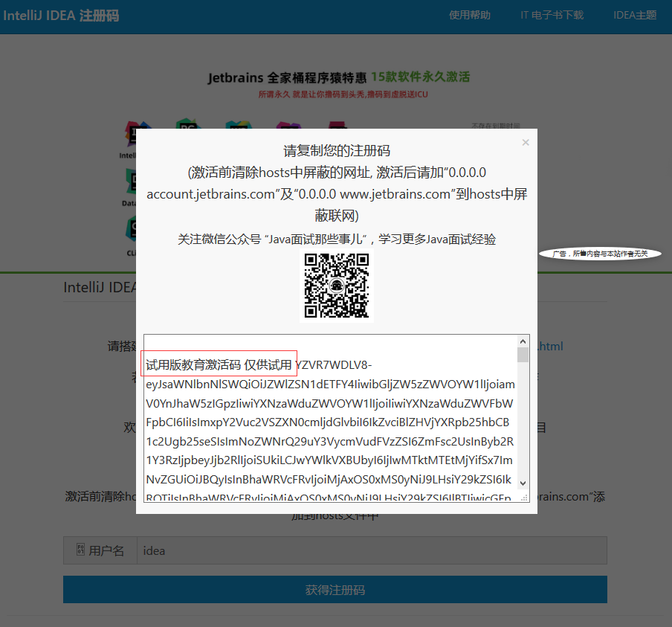Click the IntelliJ IDEA 注册码 site title
The height and width of the screenshot is (627, 672).
coord(61,16)
